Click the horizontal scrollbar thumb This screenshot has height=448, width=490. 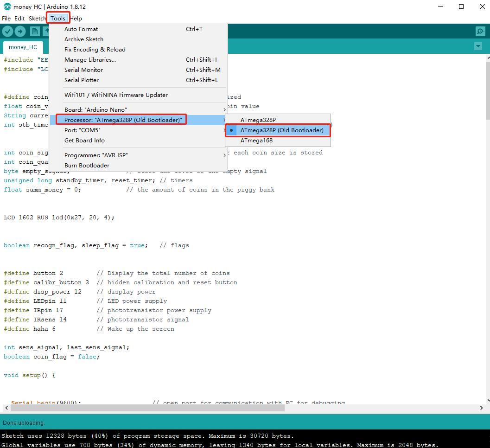[x=147, y=408]
